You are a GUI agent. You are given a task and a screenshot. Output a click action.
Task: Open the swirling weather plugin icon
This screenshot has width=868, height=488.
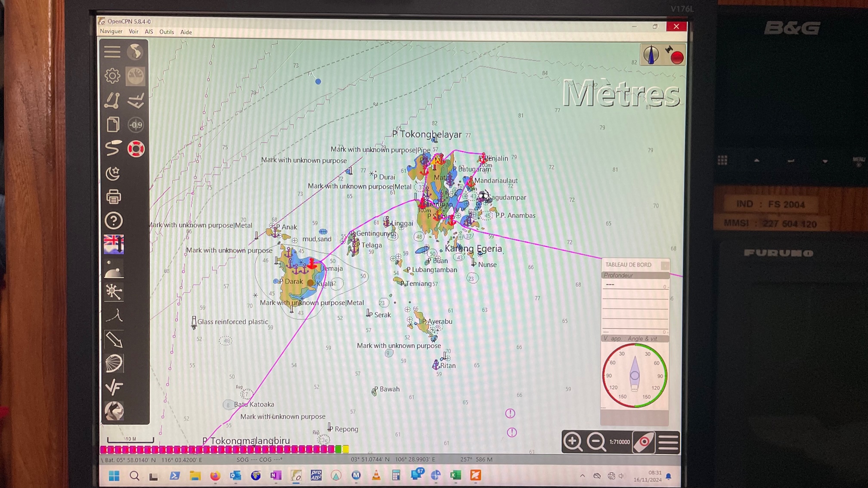pos(114,411)
